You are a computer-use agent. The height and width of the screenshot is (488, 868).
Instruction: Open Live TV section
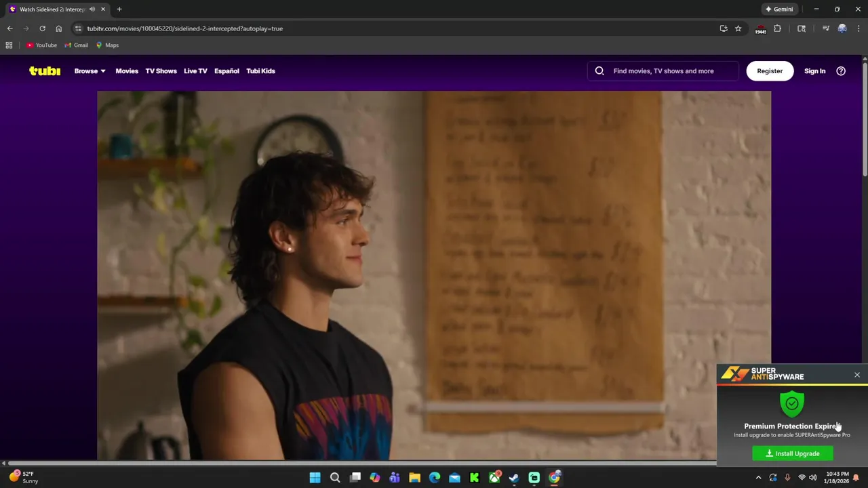[195, 71]
